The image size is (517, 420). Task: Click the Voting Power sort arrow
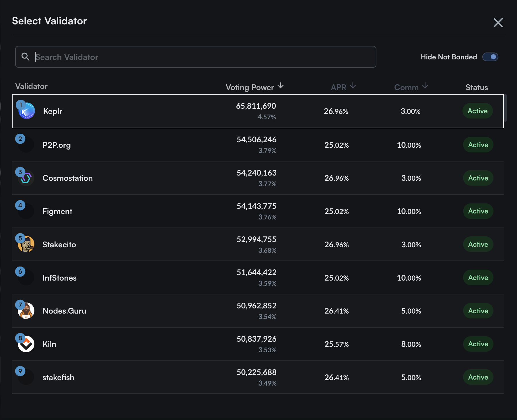tap(281, 86)
